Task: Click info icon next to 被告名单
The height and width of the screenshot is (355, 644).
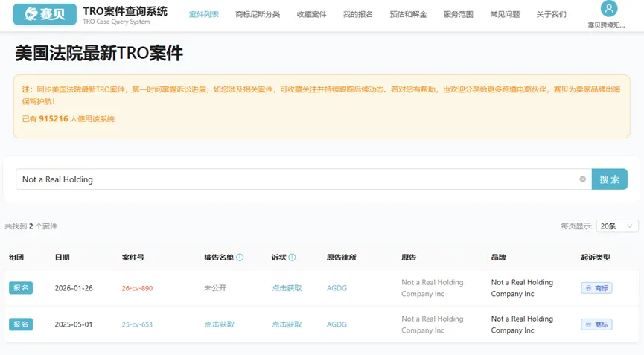Action: pyautogui.click(x=240, y=258)
